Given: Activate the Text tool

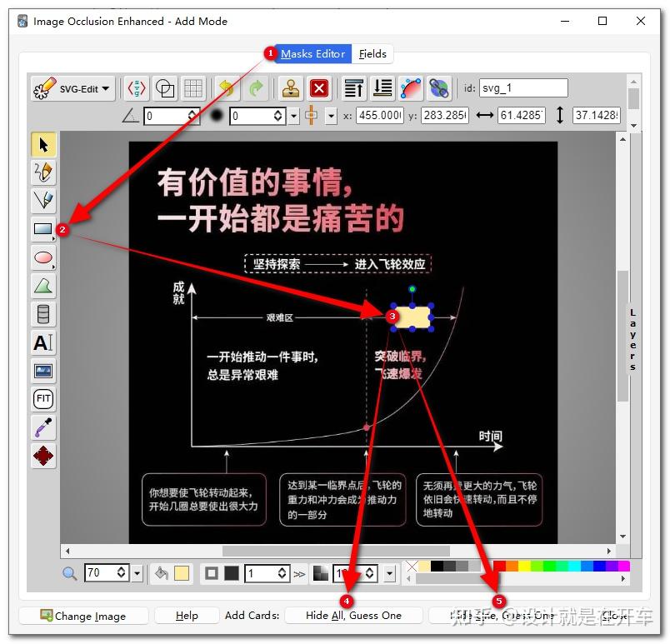Looking at the screenshot, I should 42,342.
